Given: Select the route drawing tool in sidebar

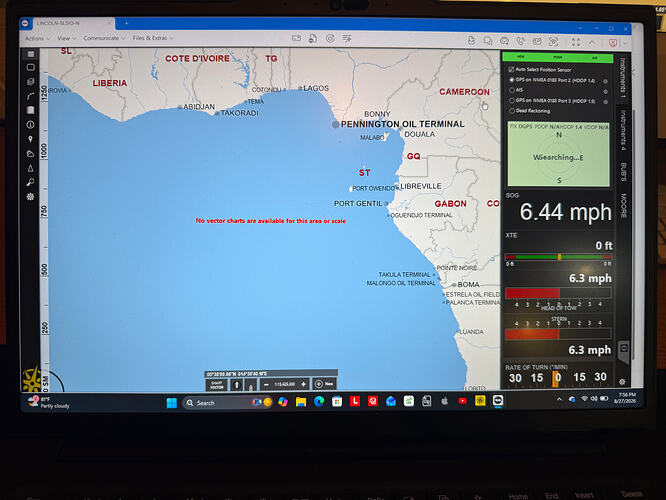Looking at the screenshot, I should pos(31,96).
